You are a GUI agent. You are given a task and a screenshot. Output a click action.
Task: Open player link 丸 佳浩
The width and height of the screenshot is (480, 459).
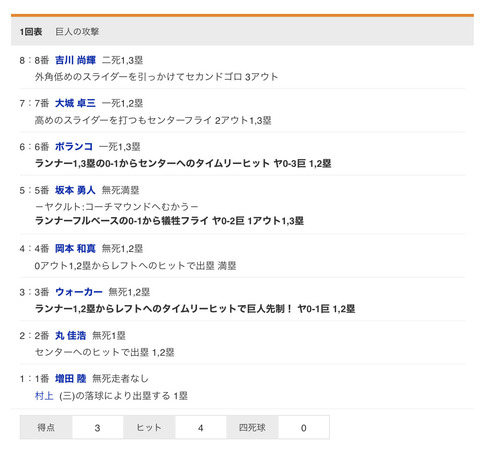click(71, 335)
